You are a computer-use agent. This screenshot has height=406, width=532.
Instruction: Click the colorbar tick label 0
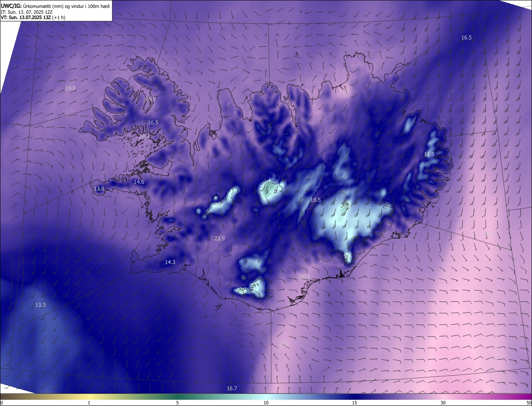click(2, 403)
